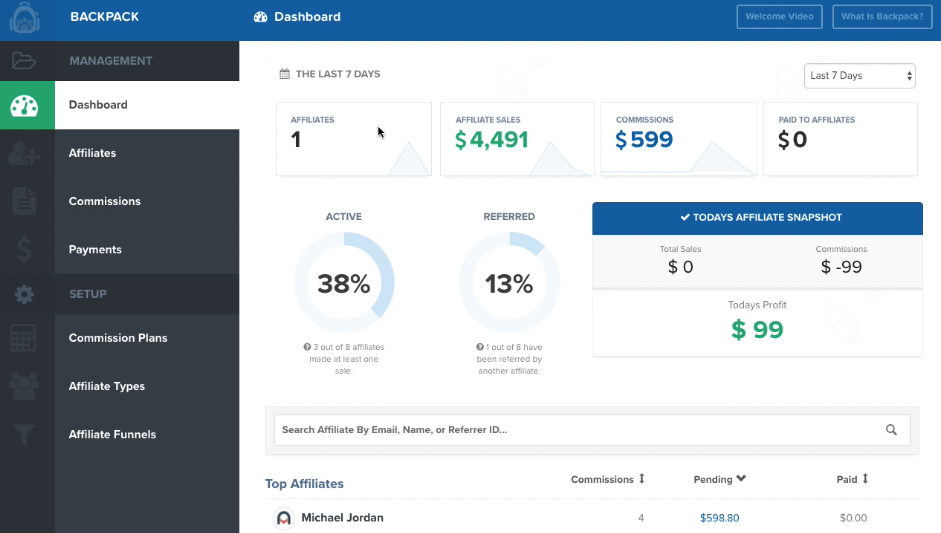Viewport: 941px width, 533px height.
Task: Click the Search Affiliate input field
Action: click(x=592, y=430)
